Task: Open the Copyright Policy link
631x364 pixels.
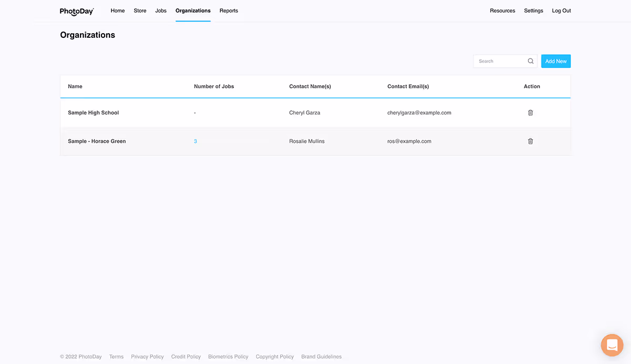Action: (x=274, y=357)
